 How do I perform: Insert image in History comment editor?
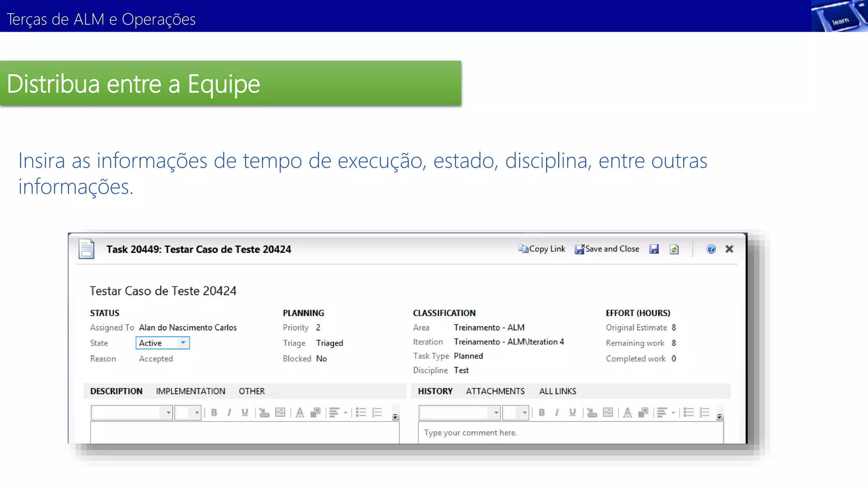(608, 413)
